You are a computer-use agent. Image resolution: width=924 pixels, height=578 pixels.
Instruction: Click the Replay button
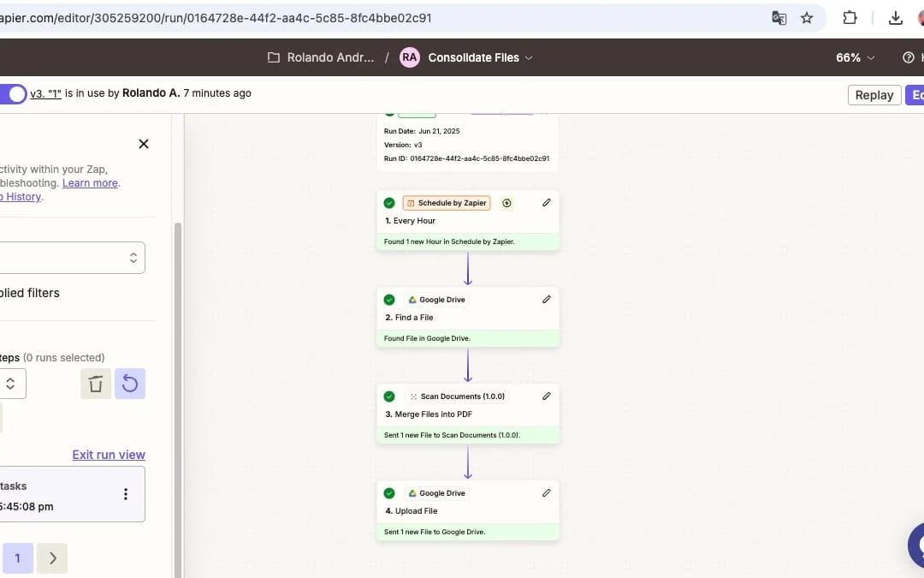coord(874,94)
